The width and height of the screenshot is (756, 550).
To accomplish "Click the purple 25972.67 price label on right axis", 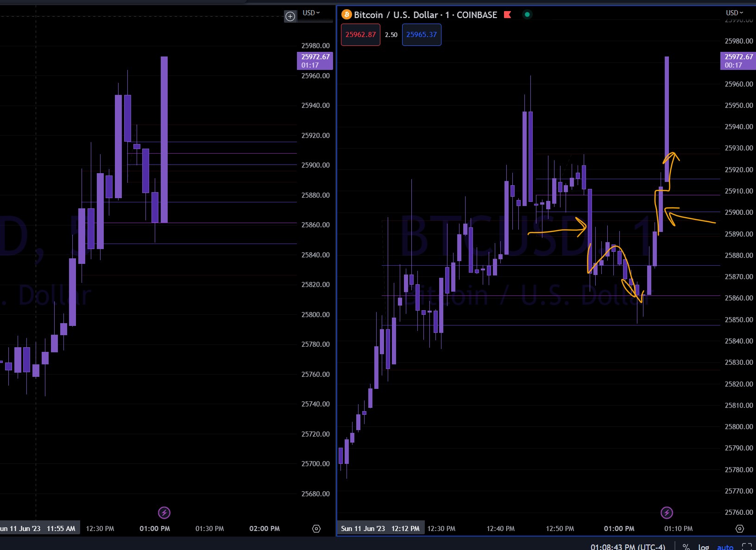I will [738, 61].
